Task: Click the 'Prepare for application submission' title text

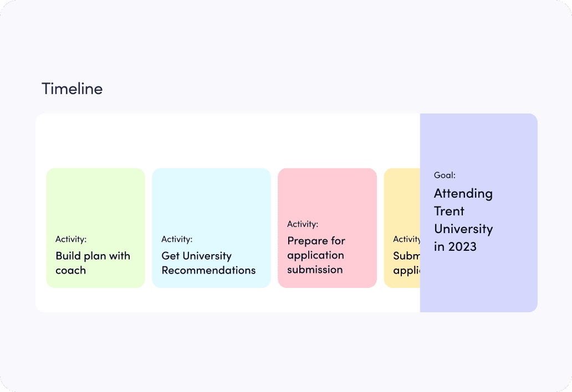Action: (316, 255)
